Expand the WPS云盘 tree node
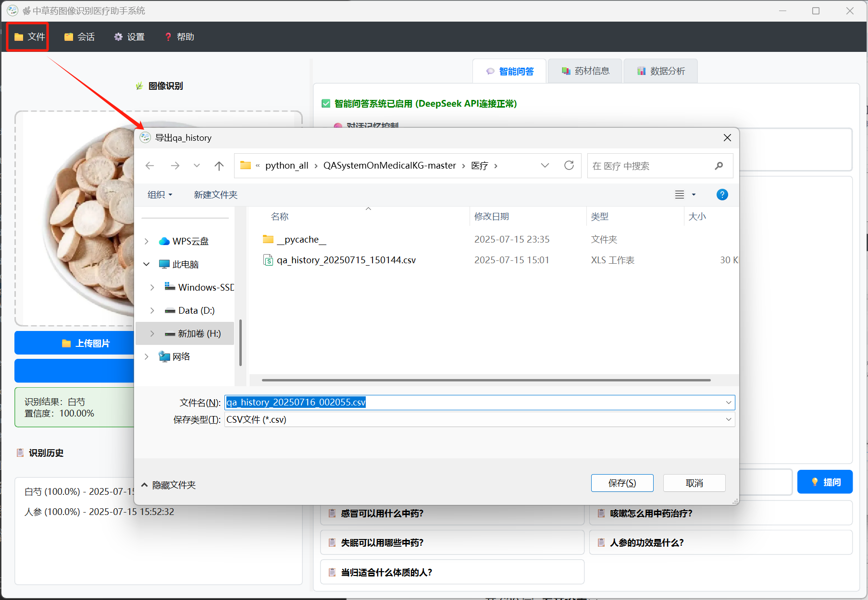Image resolution: width=868 pixels, height=600 pixels. (147, 241)
